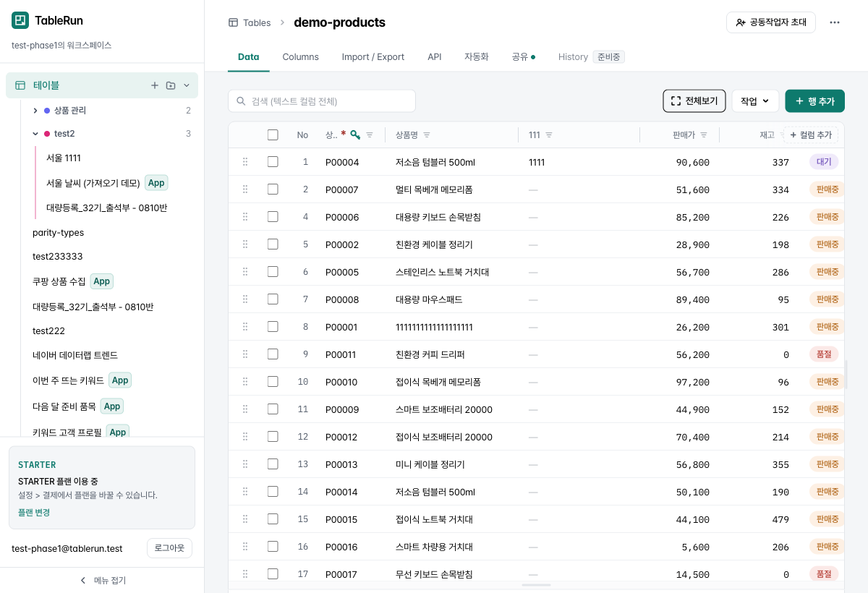
Task: Open the more options ellipsis menu
Action: [835, 22]
